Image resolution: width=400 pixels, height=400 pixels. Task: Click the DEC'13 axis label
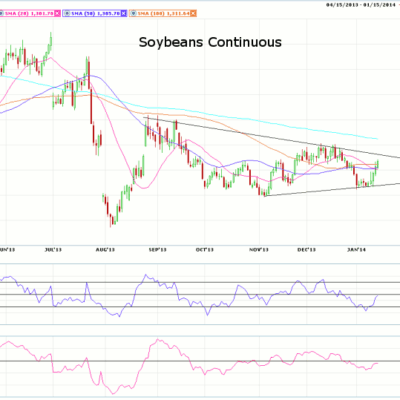click(307, 250)
